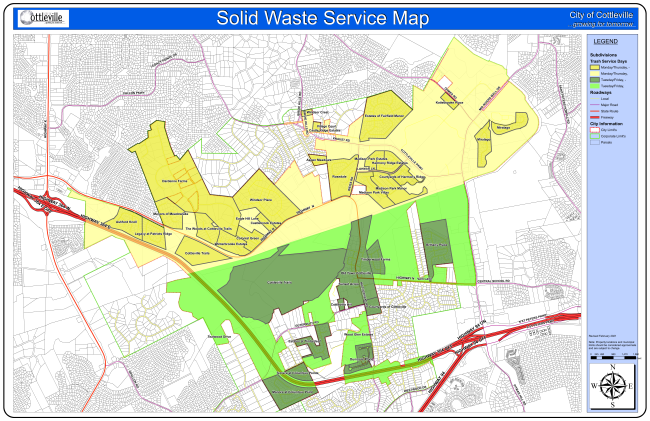Click the light yellow Monday/Thursday legend swatch

594,73
